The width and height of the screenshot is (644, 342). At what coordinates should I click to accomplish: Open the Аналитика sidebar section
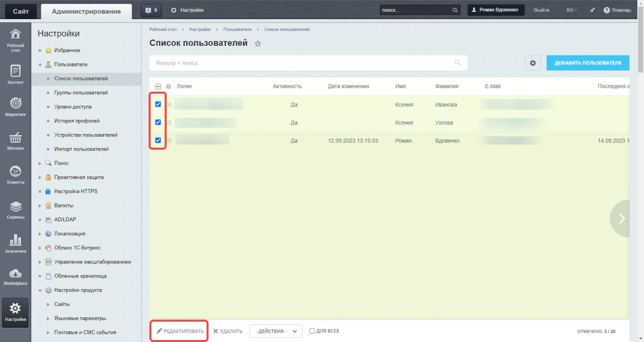(16, 244)
